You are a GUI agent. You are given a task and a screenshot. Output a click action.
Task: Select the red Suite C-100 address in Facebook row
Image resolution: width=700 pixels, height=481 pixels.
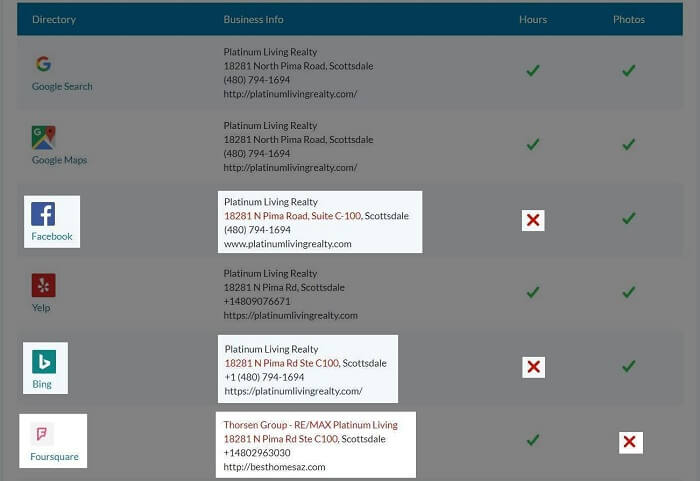[x=293, y=216]
